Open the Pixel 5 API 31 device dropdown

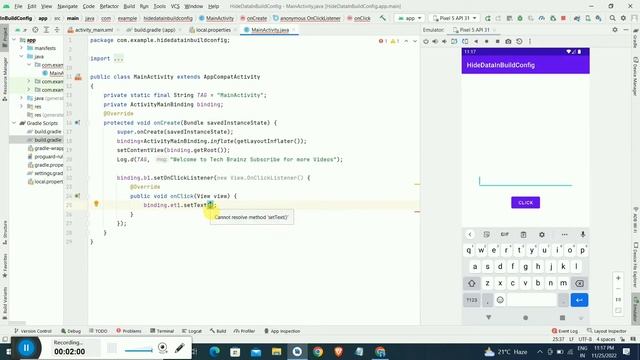pos(455,18)
